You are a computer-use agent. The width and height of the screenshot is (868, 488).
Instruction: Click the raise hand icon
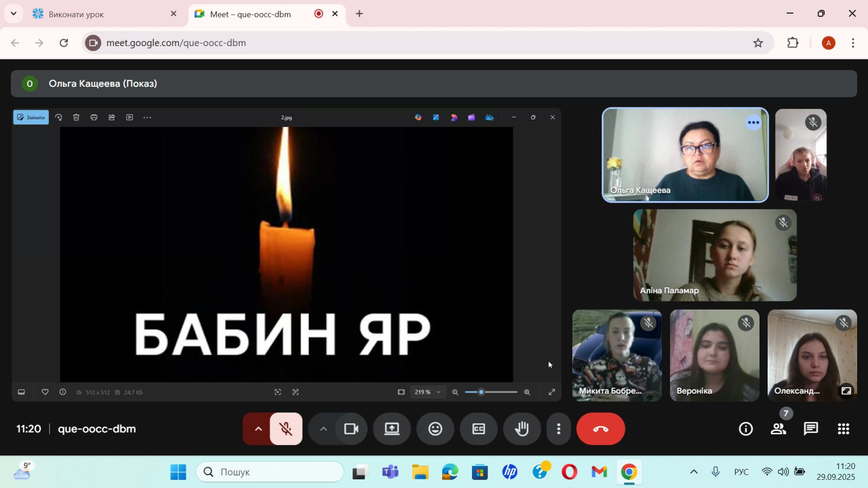522,429
